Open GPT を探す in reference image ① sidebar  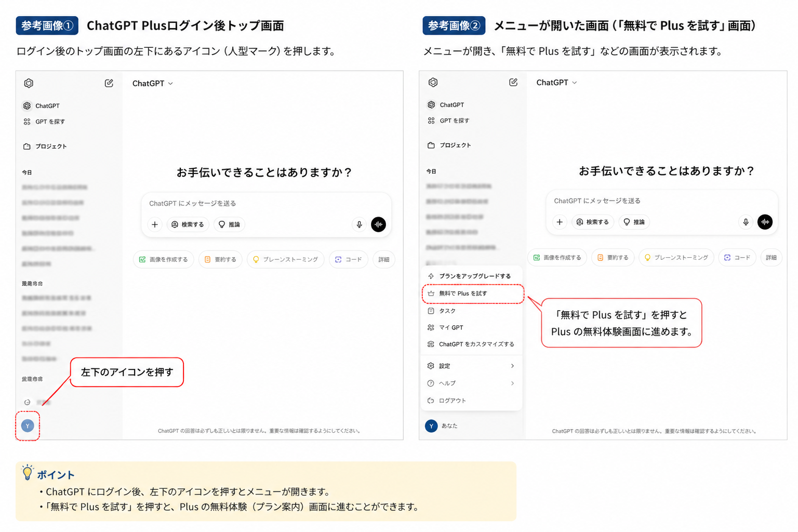coord(44,122)
